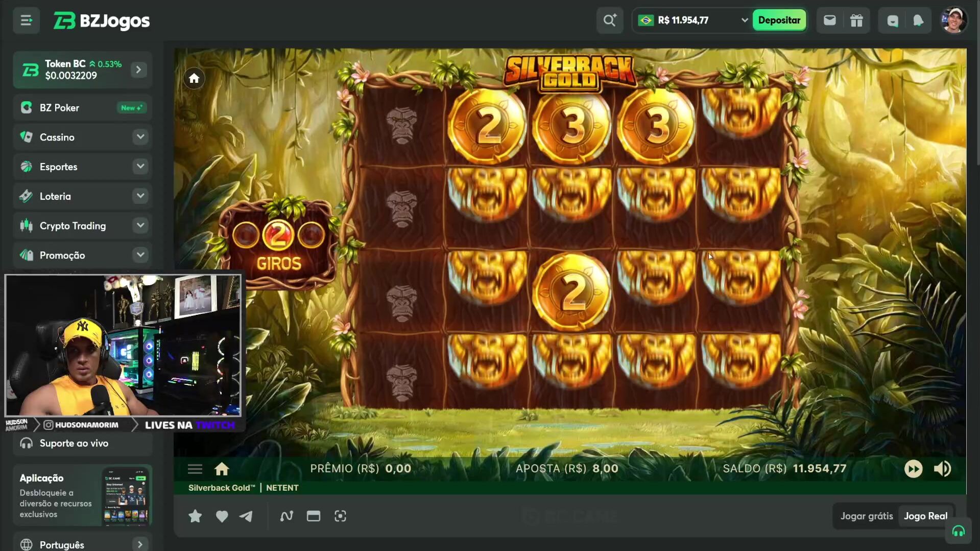This screenshot has width=980, height=551.
Task: Open the mail messages icon
Action: pos(829,20)
